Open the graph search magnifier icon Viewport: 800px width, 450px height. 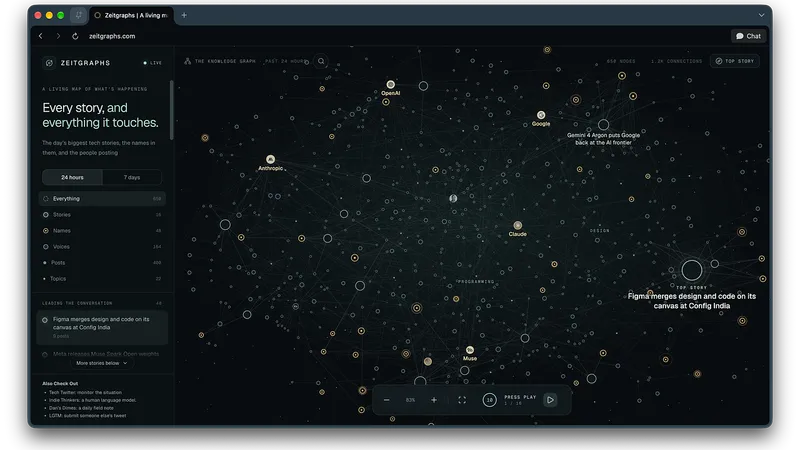pos(321,61)
